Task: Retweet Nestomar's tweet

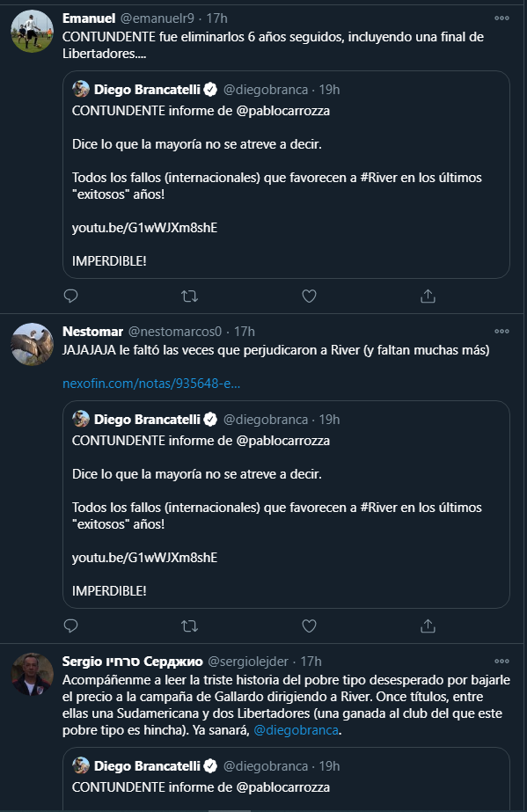Action: point(189,626)
